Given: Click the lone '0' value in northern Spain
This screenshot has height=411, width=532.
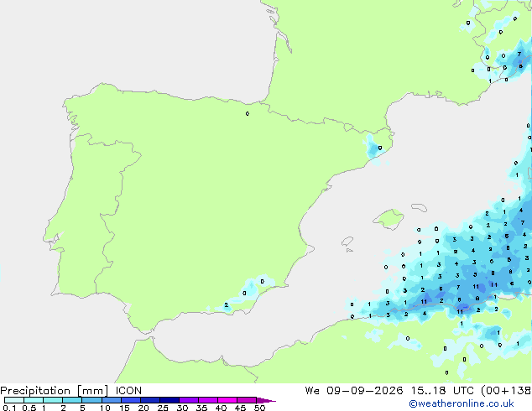Looking at the screenshot, I should pyautogui.click(x=248, y=113).
